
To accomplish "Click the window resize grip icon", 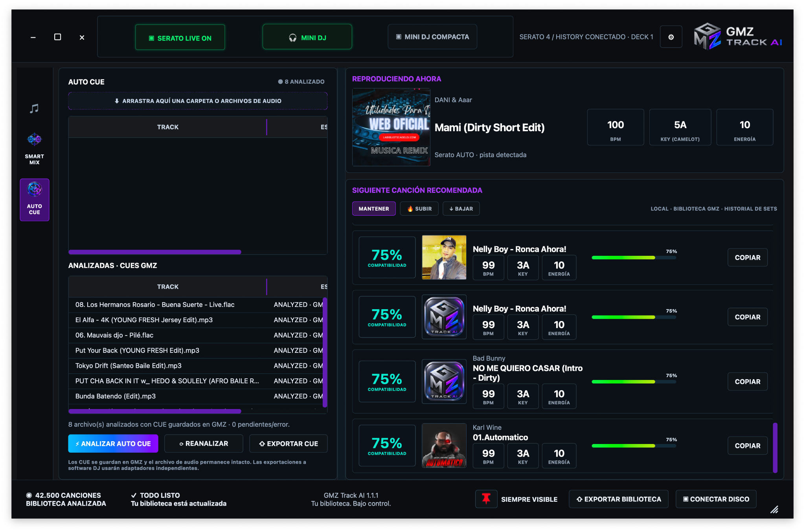I will [x=774, y=510].
